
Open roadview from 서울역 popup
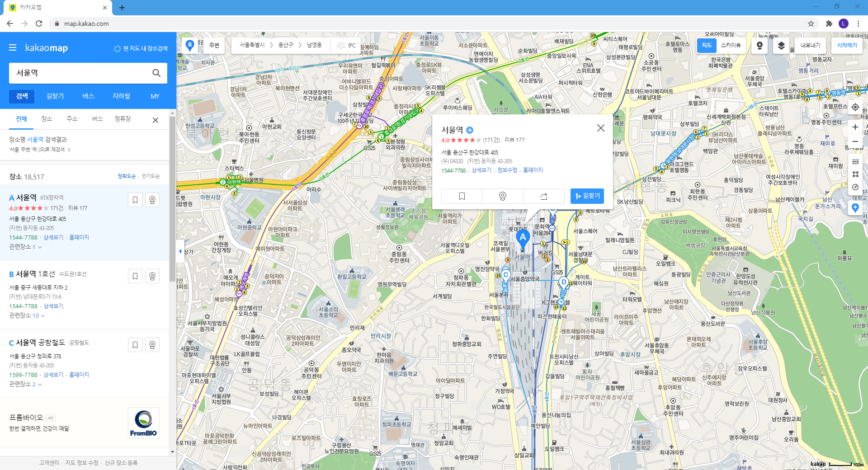[x=502, y=196]
